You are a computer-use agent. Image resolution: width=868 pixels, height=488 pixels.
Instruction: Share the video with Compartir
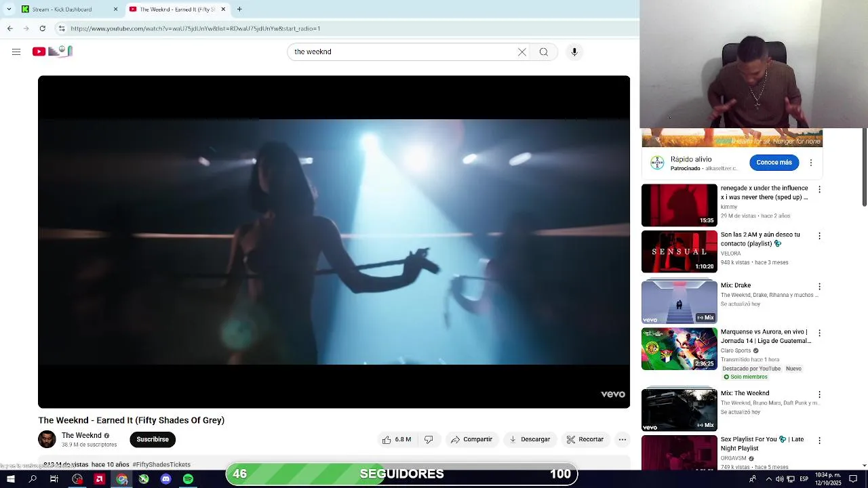[x=472, y=439]
